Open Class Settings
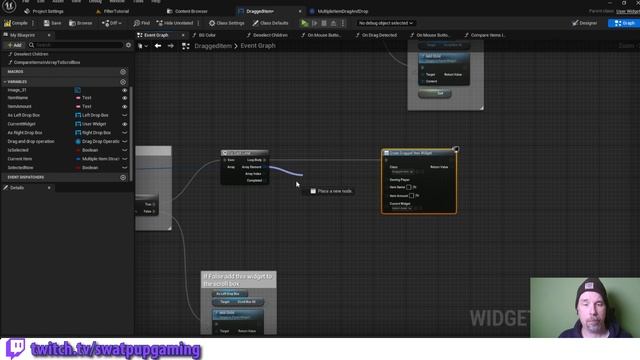The width and height of the screenshot is (640, 360). tap(227, 23)
